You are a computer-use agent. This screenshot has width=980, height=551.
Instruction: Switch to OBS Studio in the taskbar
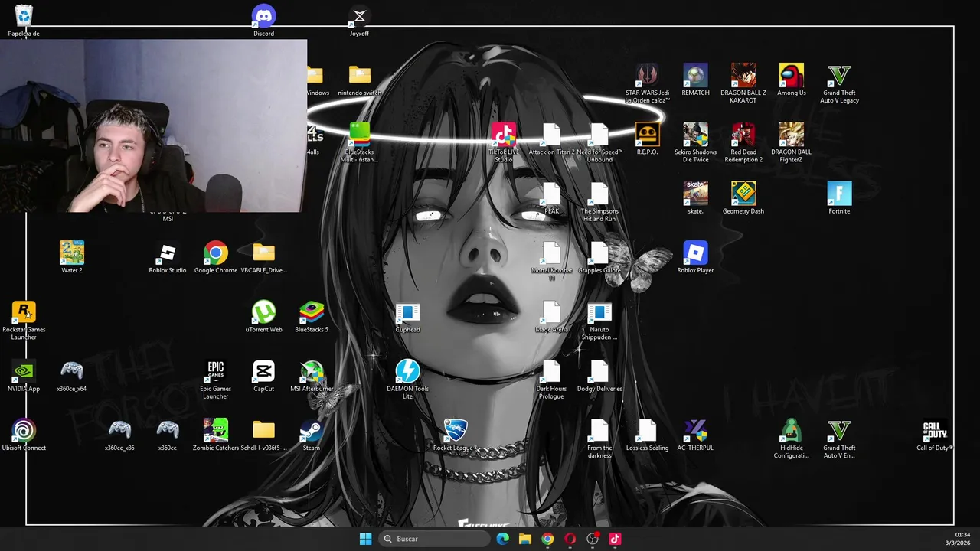(x=593, y=539)
